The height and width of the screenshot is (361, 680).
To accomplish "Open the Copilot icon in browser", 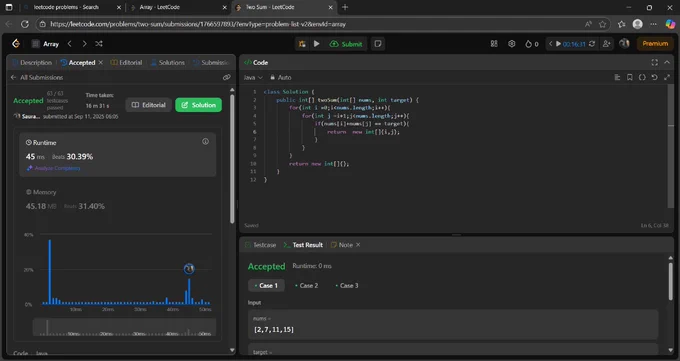I will coord(670,24).
